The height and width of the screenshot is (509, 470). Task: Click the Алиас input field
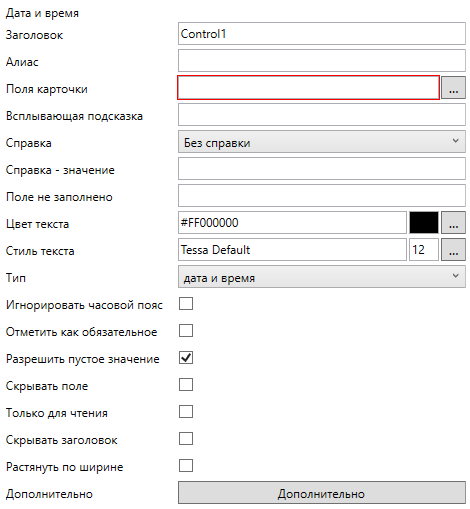click(322, 61)
